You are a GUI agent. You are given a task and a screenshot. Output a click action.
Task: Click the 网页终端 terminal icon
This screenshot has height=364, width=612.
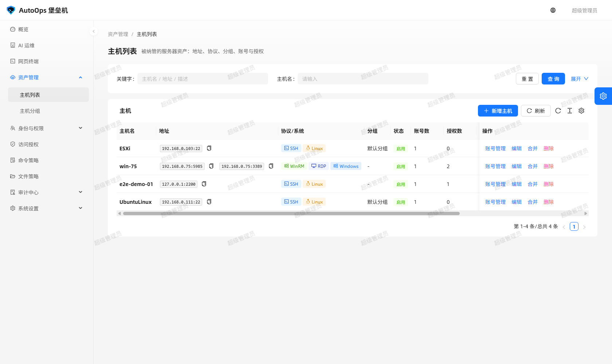point(13,61)
